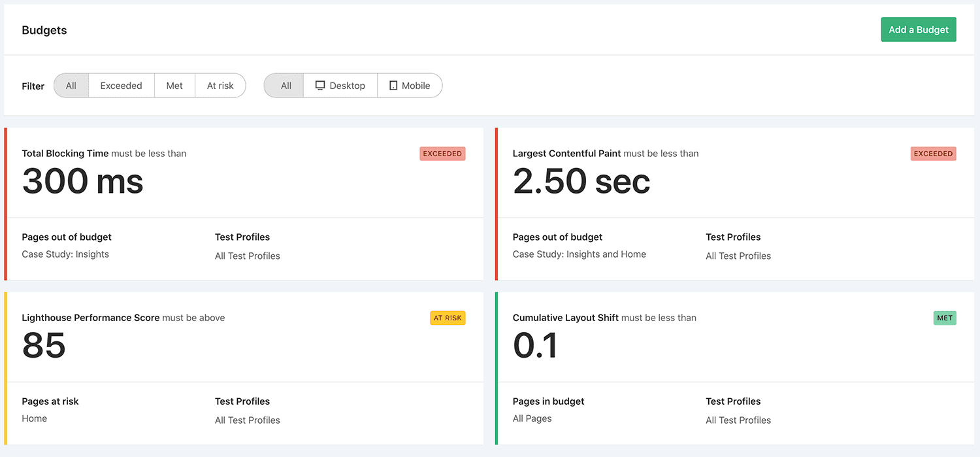Click the MET badge on Cumulative Layout Shift
980x457 pixels.
tap(945, 318)
